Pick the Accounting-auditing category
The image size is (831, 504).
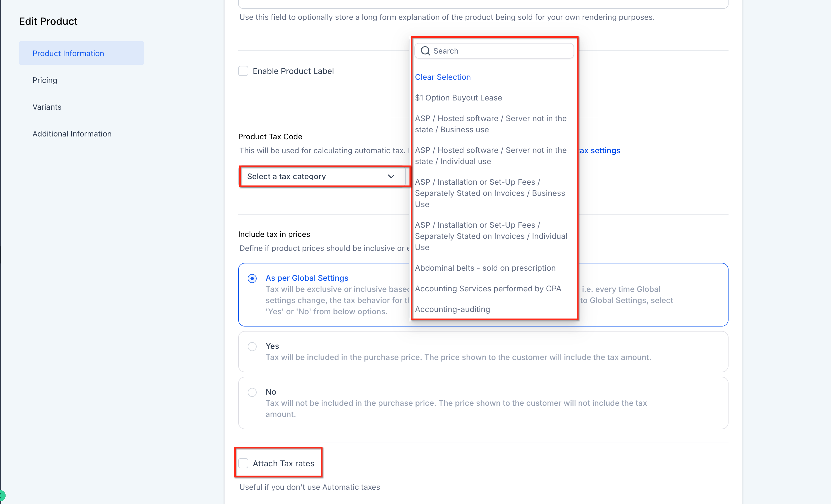[452, 309]
